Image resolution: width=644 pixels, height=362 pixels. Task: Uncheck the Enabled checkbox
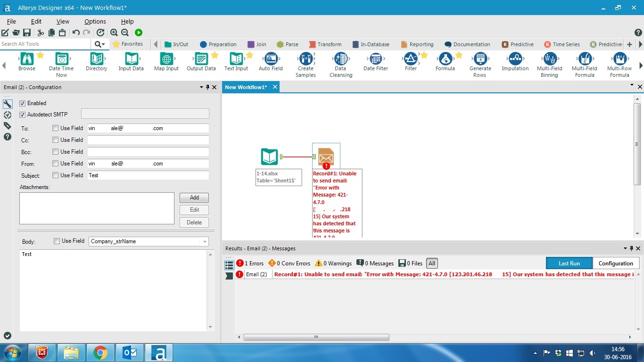coord(22,103)
